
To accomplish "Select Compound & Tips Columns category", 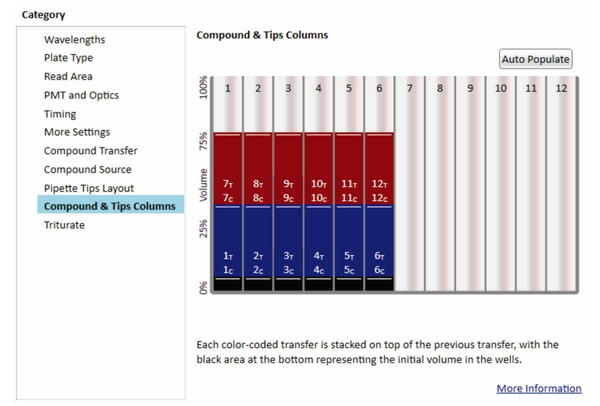I will 110,204.
